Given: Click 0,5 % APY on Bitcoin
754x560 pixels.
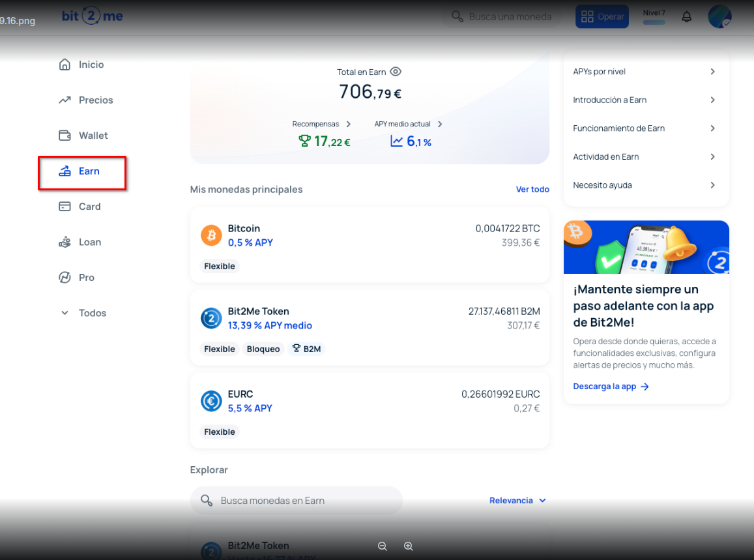Looking at the screenshot, I should point(250,243).
